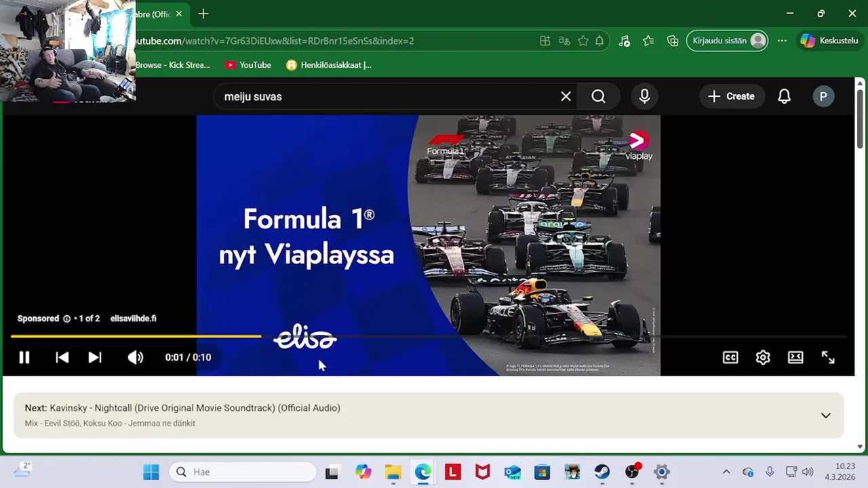868x488 pixels.
Task: Open a new browser tab plus button
Action: (203, 14)
